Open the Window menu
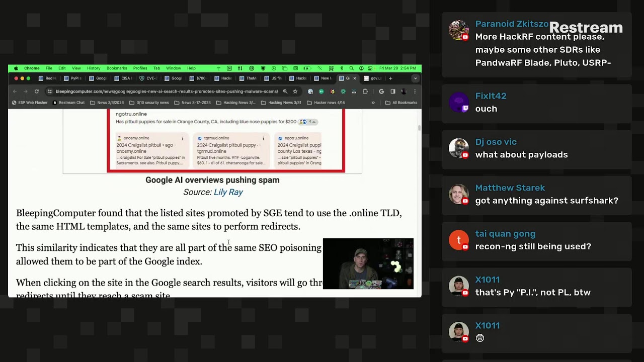The height and width of the screenshot is (362, 644). 174,68
